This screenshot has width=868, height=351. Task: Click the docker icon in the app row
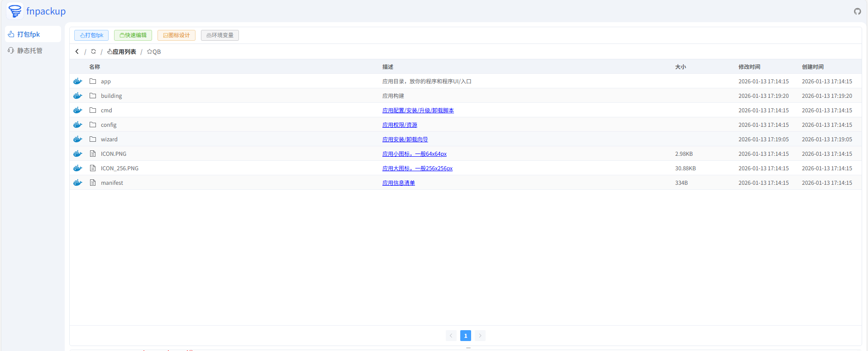[x=78, y=81]
